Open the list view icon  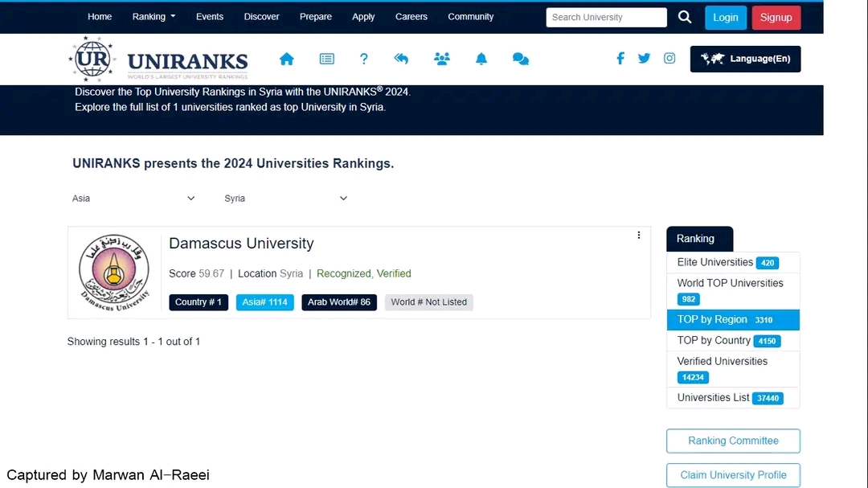coord(326,59)
